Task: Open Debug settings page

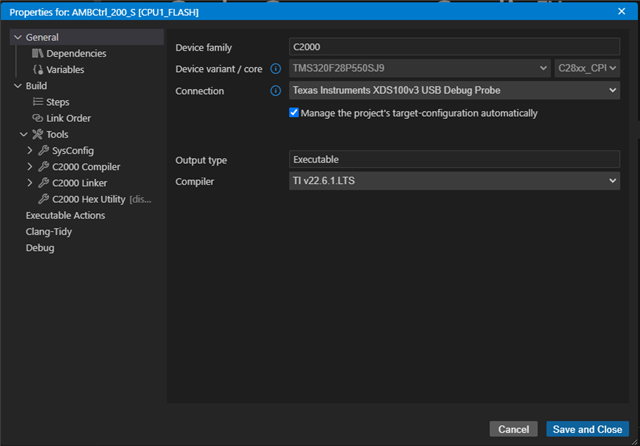Action: click(40, 248)
